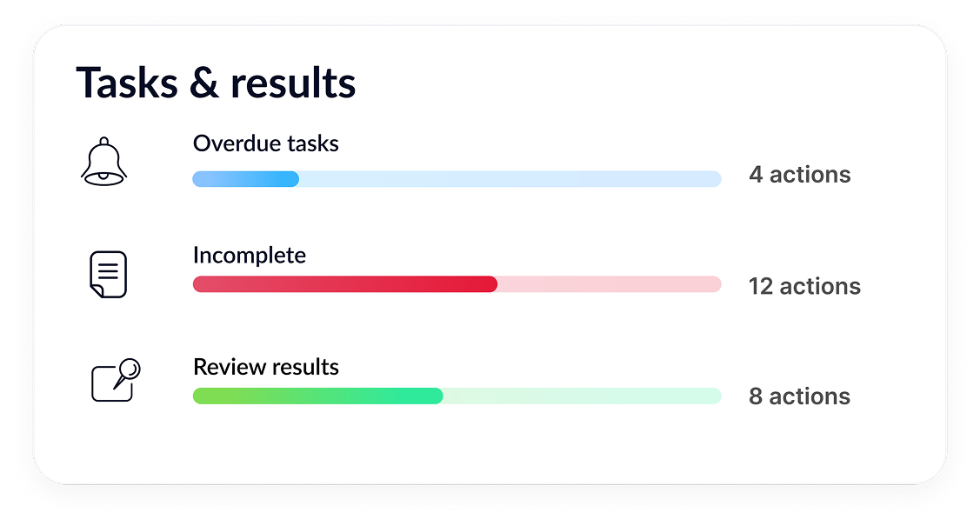980x526 pixels.
Task: Click the pale green unfilled Review track
Action: [x=582, y=396]
